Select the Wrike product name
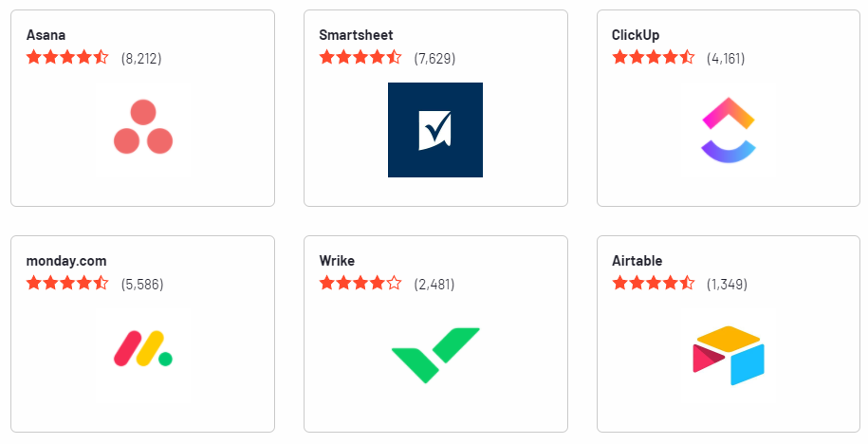Image resolution: width=868 pixels, height=444 pixels. point(337,261)
